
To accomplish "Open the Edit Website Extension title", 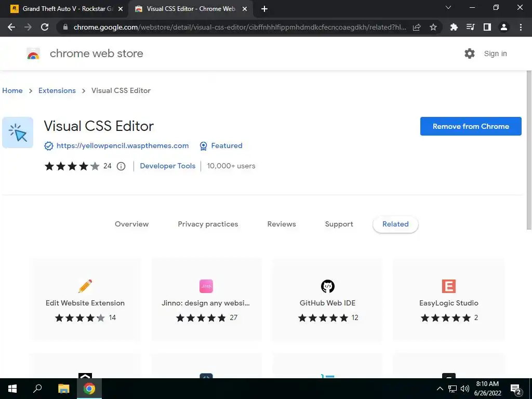I will click(85, 303).
